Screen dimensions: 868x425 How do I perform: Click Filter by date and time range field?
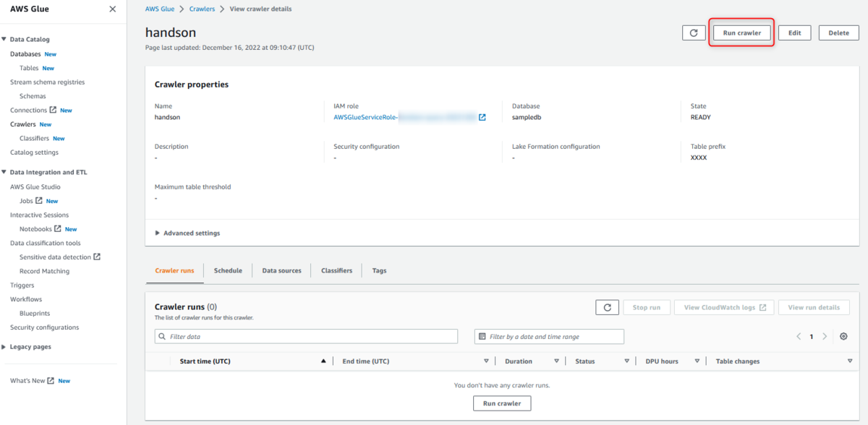click(x=549, y=337)
